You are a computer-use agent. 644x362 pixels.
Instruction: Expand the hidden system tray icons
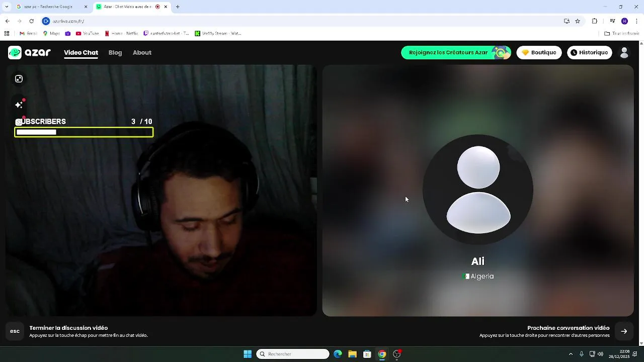571,354
